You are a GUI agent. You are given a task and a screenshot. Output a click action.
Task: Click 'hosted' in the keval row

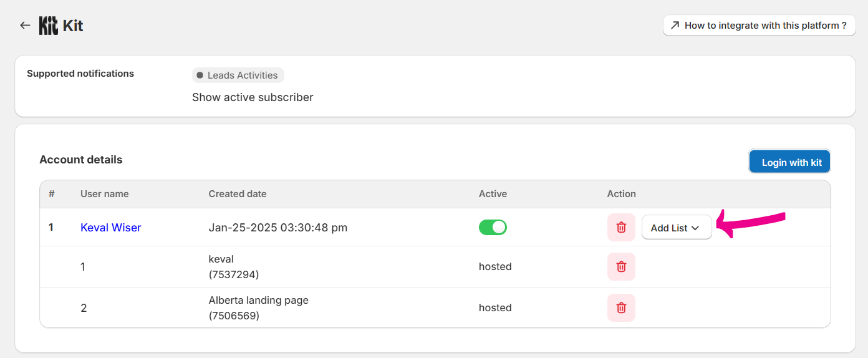click(495, 266)
